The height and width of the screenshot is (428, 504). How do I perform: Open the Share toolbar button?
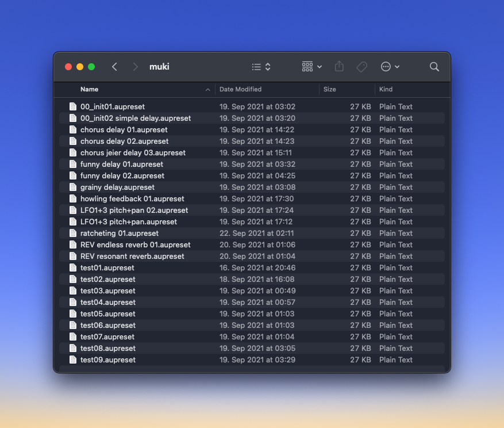[x=339, y=67]
